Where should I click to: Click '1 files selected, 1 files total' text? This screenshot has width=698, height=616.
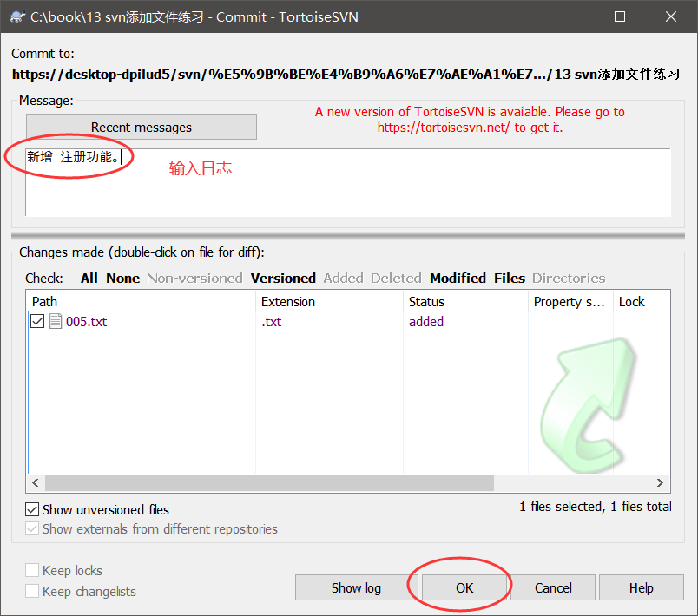596,506
